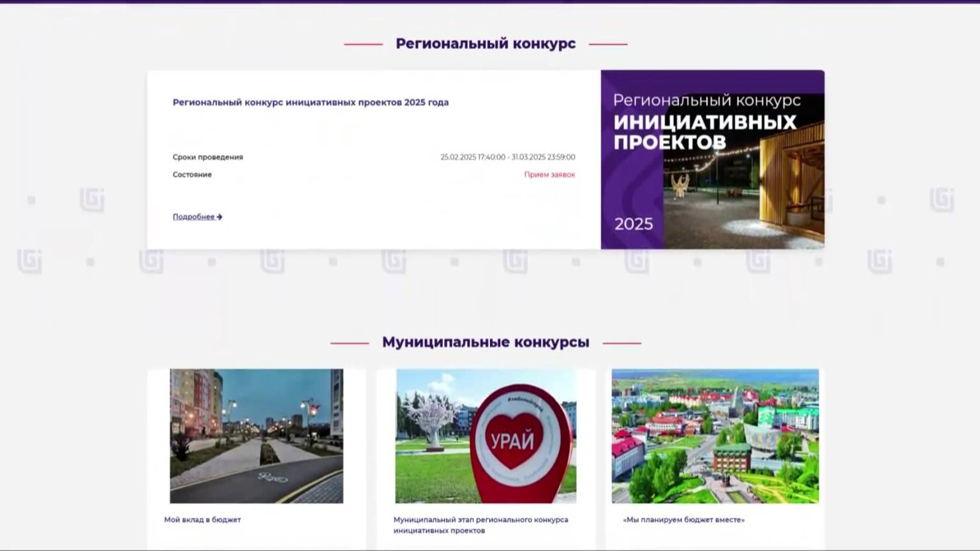
Task: Open the 'Мой вклад в бюджет' card photo
Action: click(x=256, y=436)
